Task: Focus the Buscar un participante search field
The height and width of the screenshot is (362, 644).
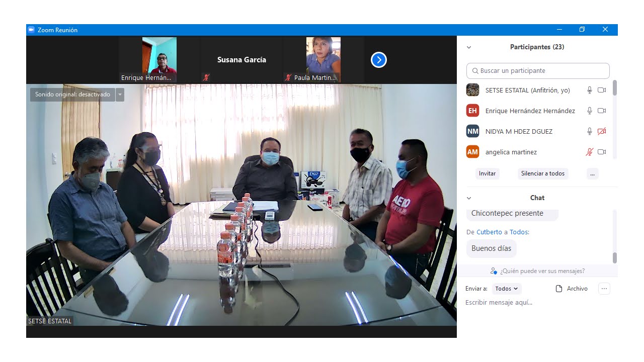Action: point(538,71)
